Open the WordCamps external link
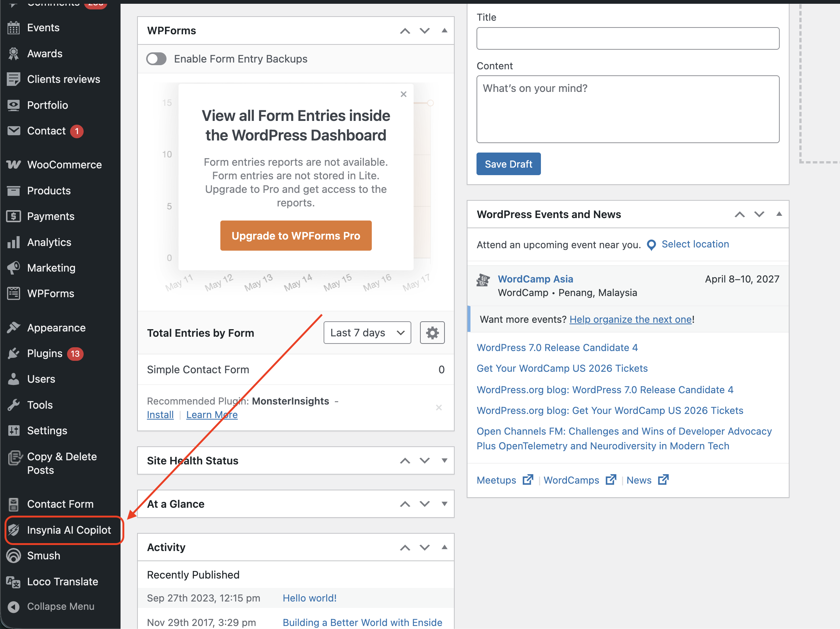 [579, 480]
